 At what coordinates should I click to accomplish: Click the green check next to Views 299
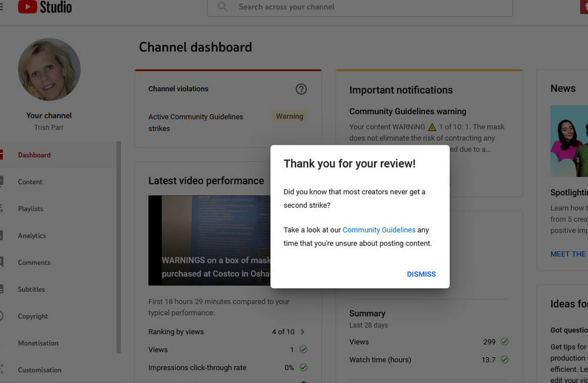click(x=505, y=342)
